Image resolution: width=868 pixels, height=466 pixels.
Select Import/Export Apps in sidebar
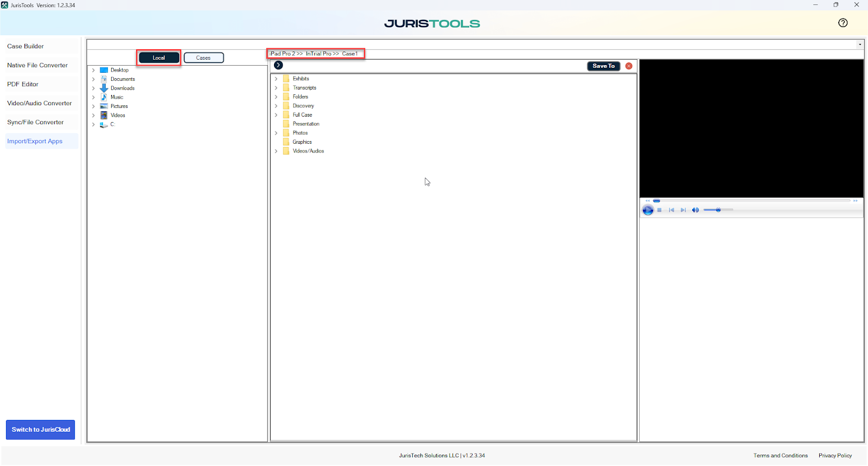coord(42,141)
